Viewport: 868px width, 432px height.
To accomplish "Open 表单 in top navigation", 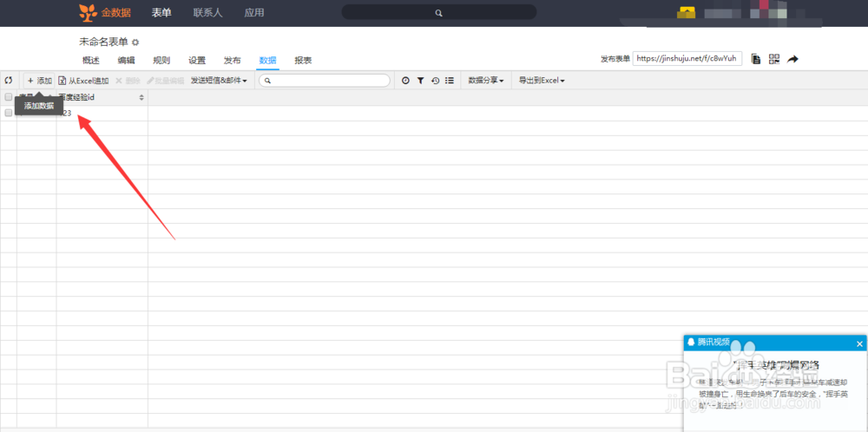I will point(161,13).
